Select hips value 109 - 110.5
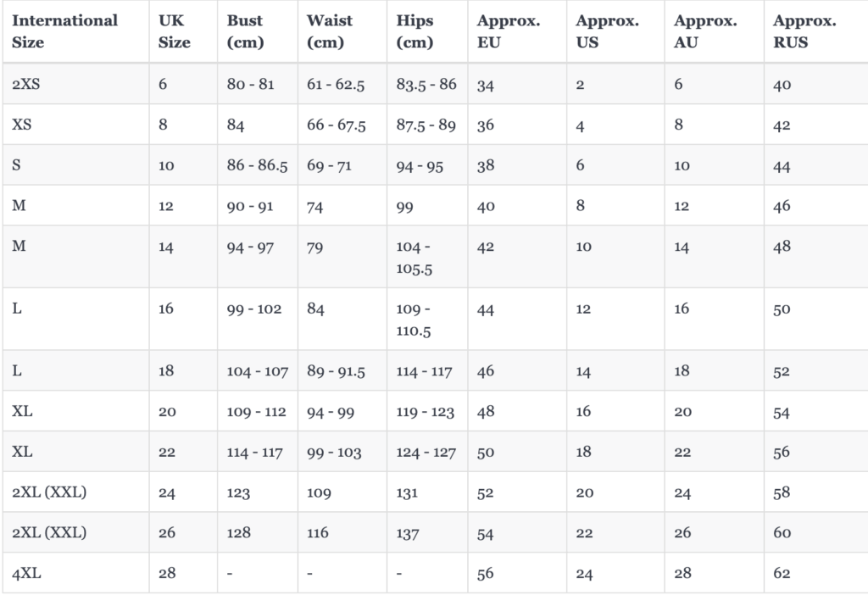Image resolution: width=868 pixels, height=595 pixels. pyautogui.click(x=414, y=320)
